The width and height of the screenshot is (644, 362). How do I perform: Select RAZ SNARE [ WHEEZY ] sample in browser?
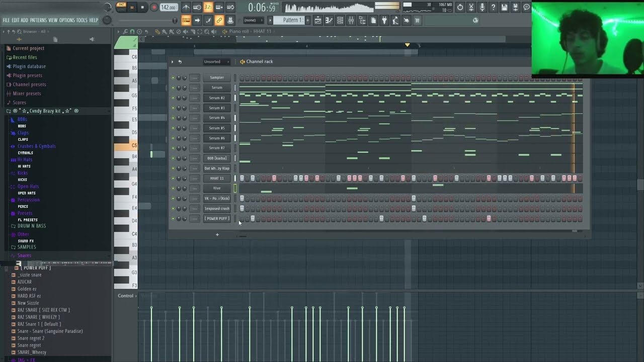pos(39,317)
